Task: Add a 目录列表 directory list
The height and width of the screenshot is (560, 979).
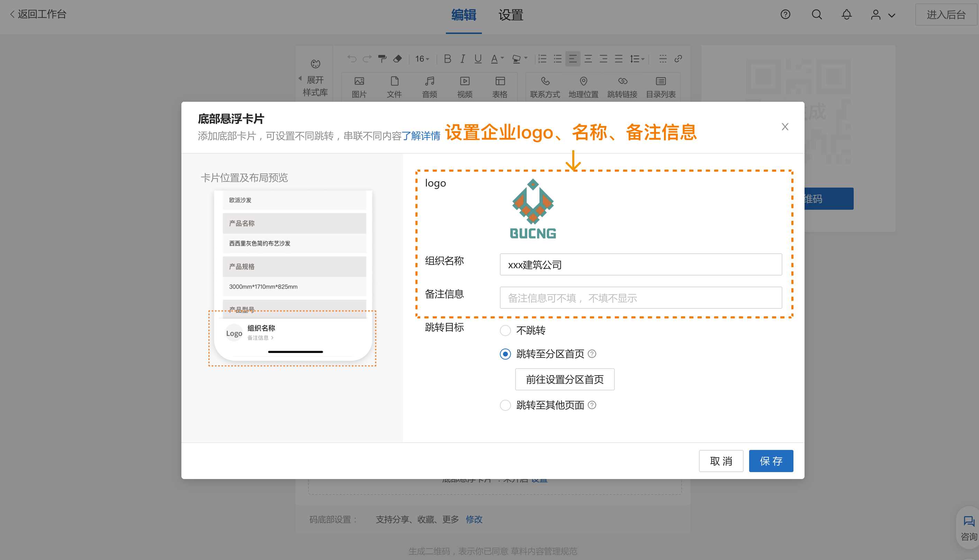Action: coord(661,87)
